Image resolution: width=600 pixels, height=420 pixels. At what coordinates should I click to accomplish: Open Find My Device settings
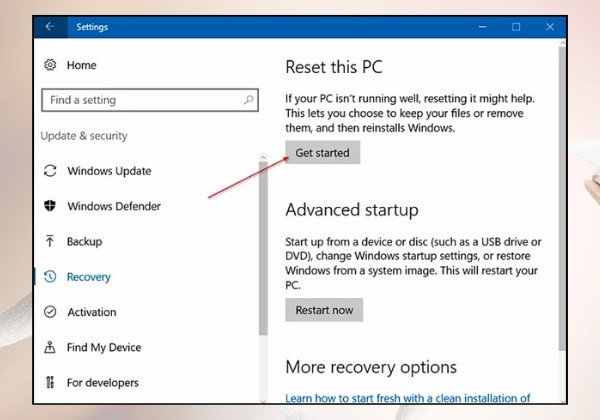click(x=104, y=347)
